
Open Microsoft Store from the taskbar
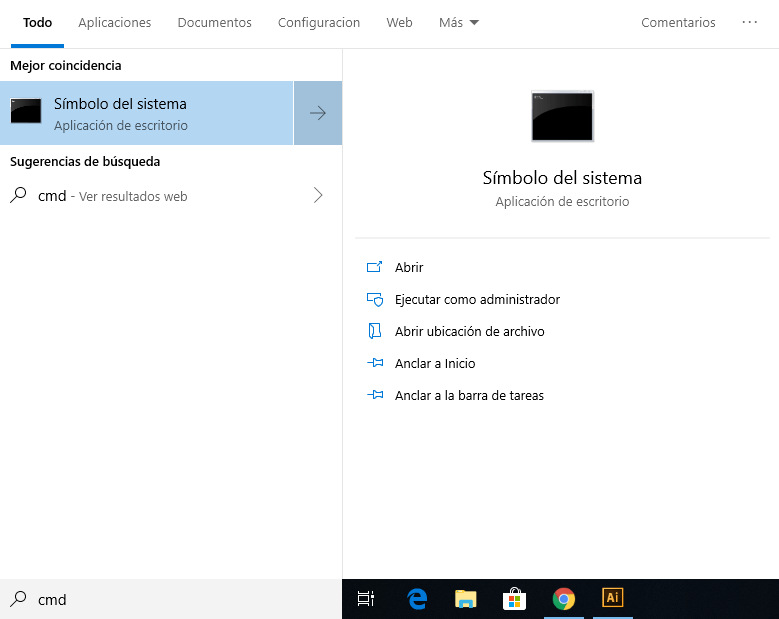[x=514, y=599]
